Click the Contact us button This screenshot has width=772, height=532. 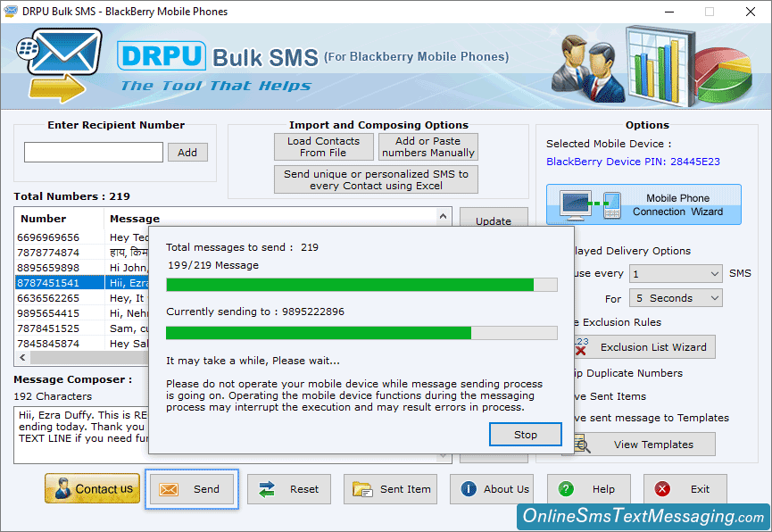93,488
